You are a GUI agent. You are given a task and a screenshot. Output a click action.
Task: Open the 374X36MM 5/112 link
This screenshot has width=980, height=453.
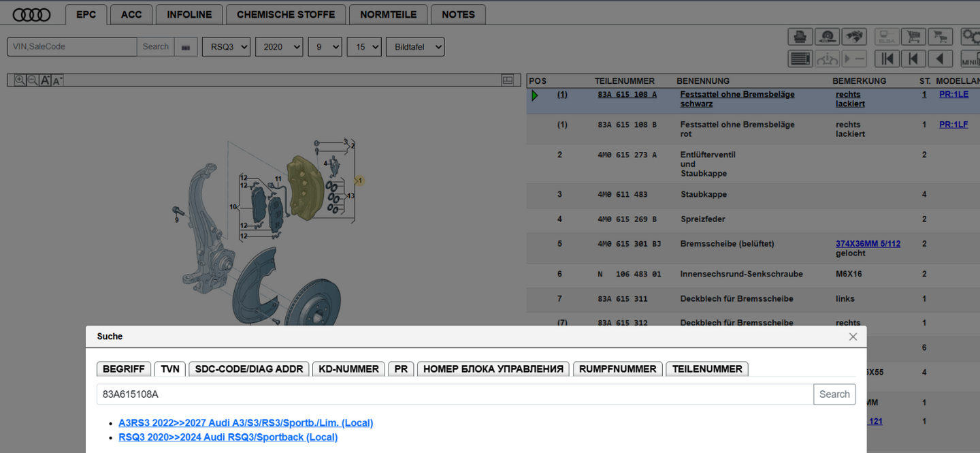coord(868,244)
